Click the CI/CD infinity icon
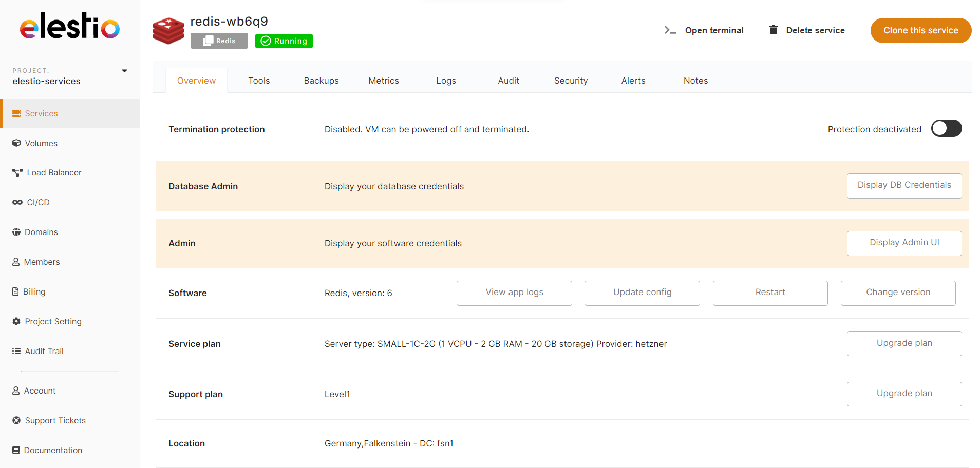The width and height of the screenshot is (980, 468). tap(17, 202)
